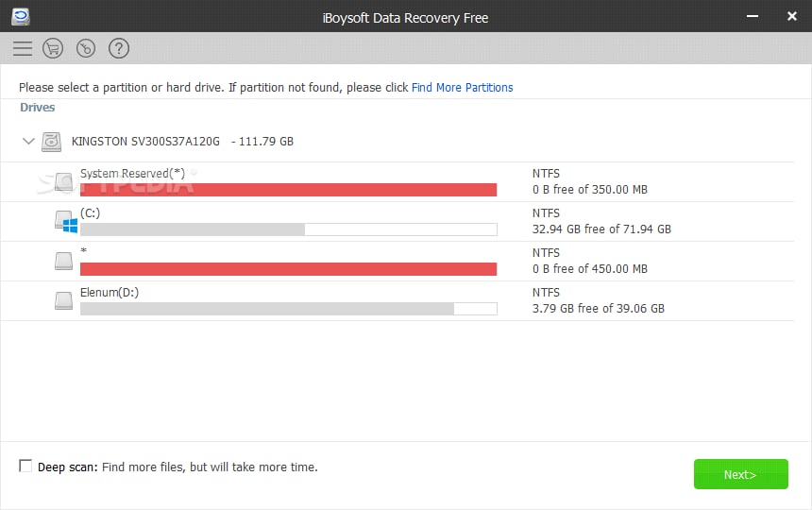This screenshot has width=812, height=510.
Task: Select the (C:) partition label
Action: [x=91, y=213]
